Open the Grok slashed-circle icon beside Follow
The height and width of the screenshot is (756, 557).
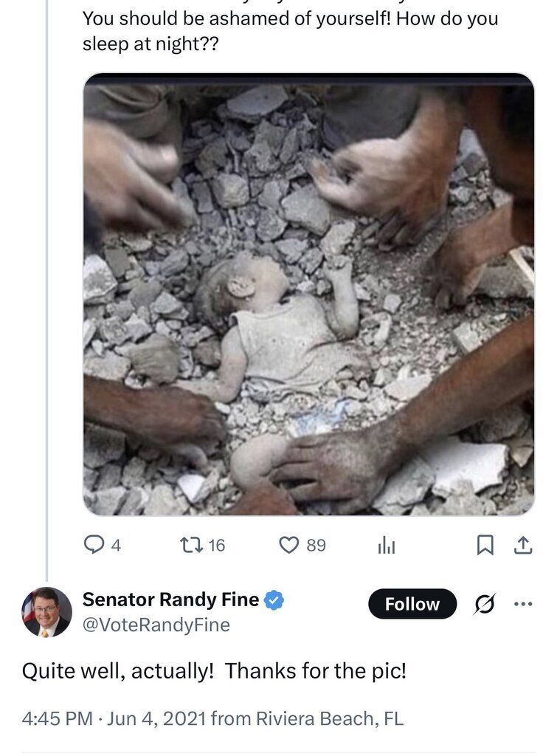point(485,604)
